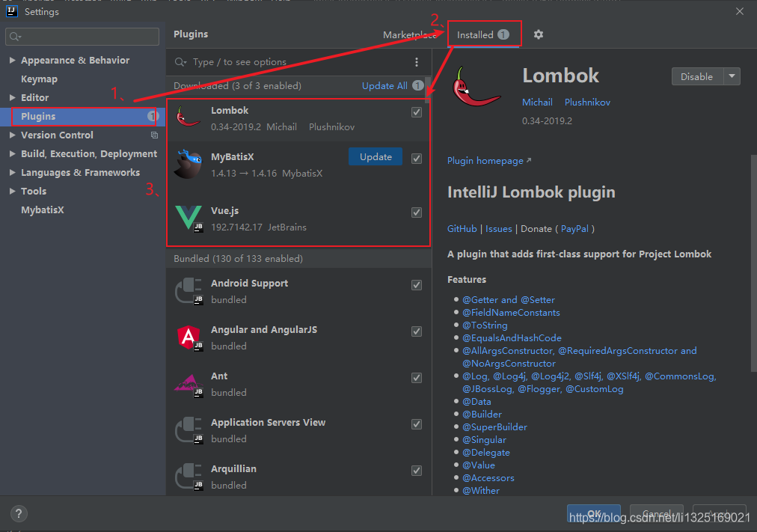Expand Languages & Frameworks node
757x532 pixels.
click(x=13, y=172)
